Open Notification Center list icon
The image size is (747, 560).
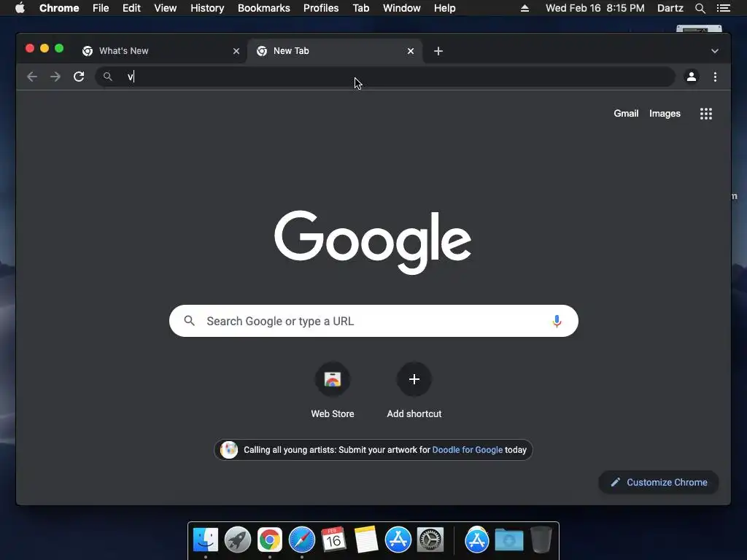coord(723,8)
